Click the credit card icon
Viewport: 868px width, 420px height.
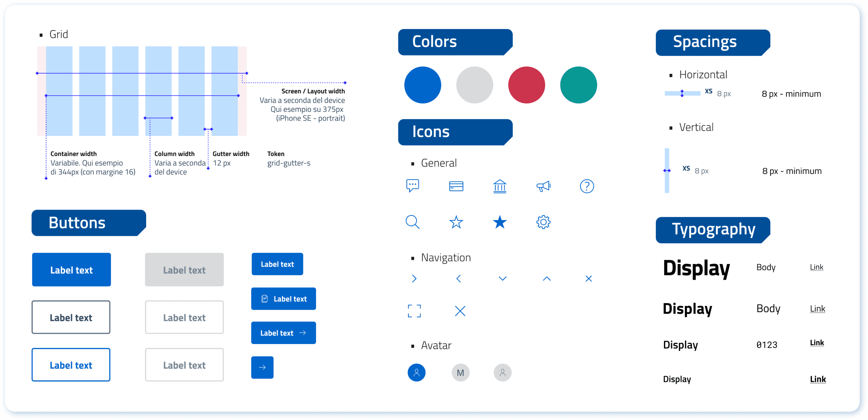pyautogui.click(x=456, y=186)
